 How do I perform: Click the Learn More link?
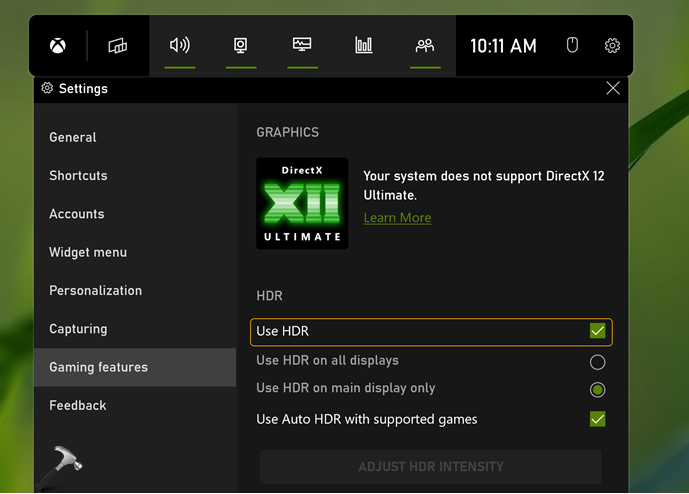[397, 218]
